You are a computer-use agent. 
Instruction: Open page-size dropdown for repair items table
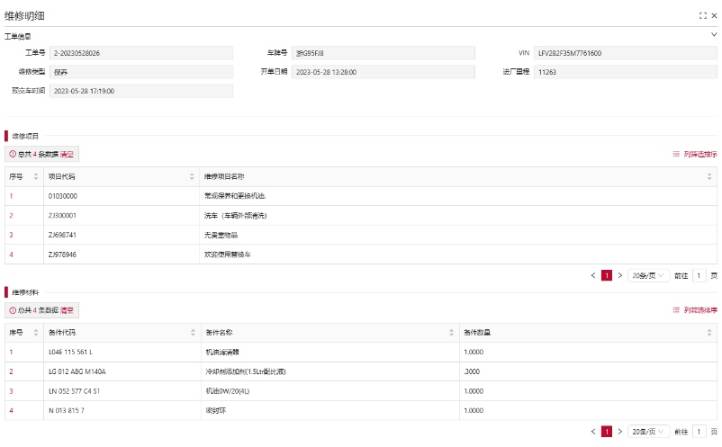coord(648,275)
